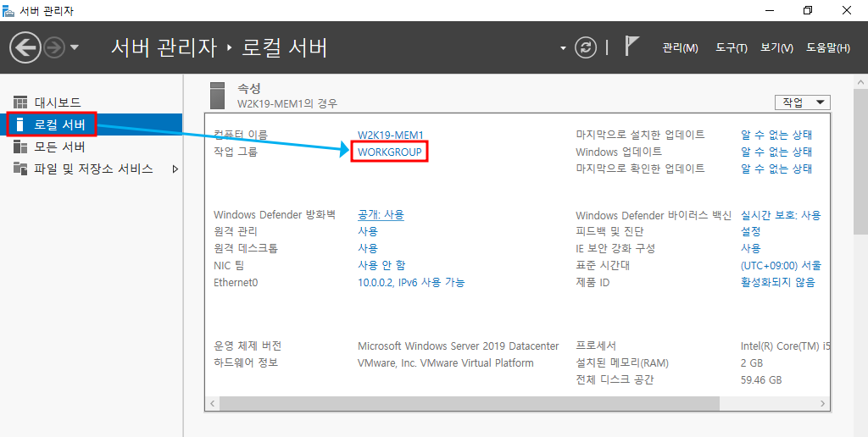868x437 pixels.
Task: Click IE 보안 강화 구성 사용 link
Action: tap(751, 248)
